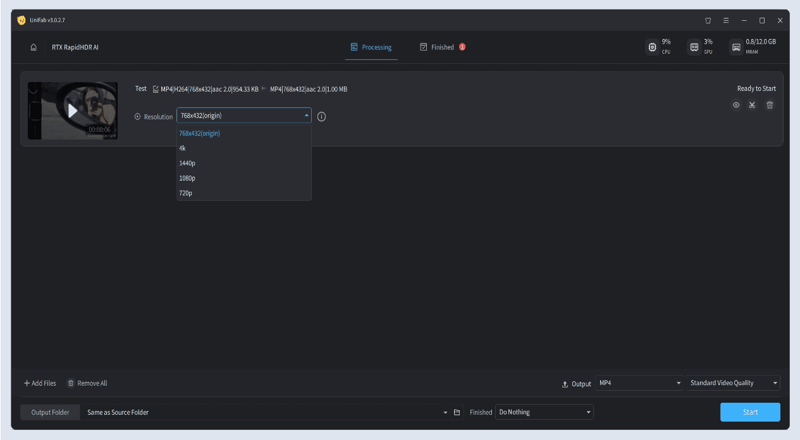Click the browse output folder icon
800x440 pixels.
(457, 412)
